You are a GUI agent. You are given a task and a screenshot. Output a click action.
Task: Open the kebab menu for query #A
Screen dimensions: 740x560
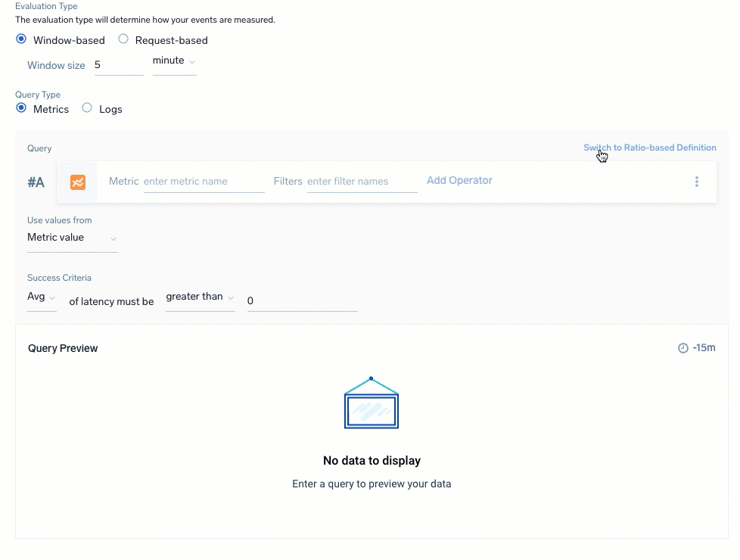(696, 182)
